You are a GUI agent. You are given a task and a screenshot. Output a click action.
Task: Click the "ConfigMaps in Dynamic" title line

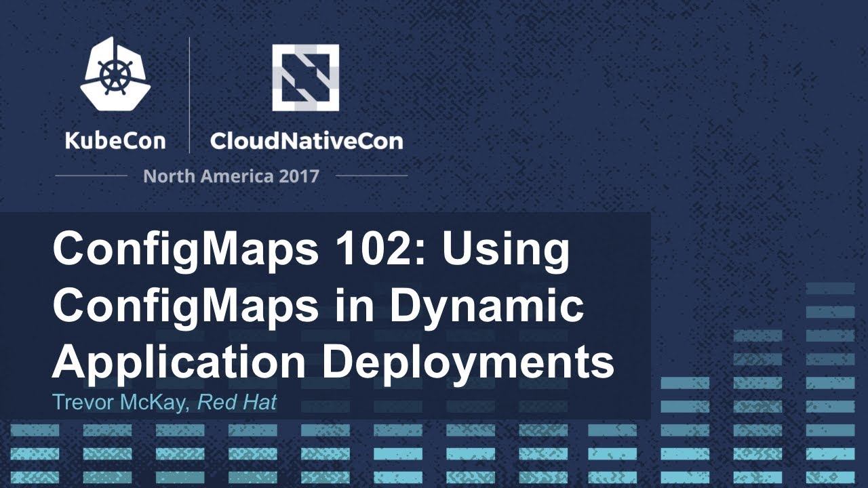pyautogui.click(x=318, y=307)
